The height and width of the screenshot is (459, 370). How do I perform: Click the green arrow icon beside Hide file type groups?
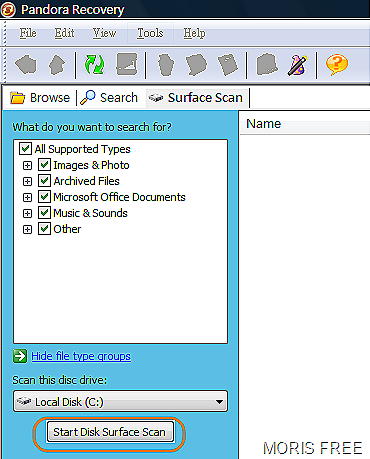coord(20,356)
